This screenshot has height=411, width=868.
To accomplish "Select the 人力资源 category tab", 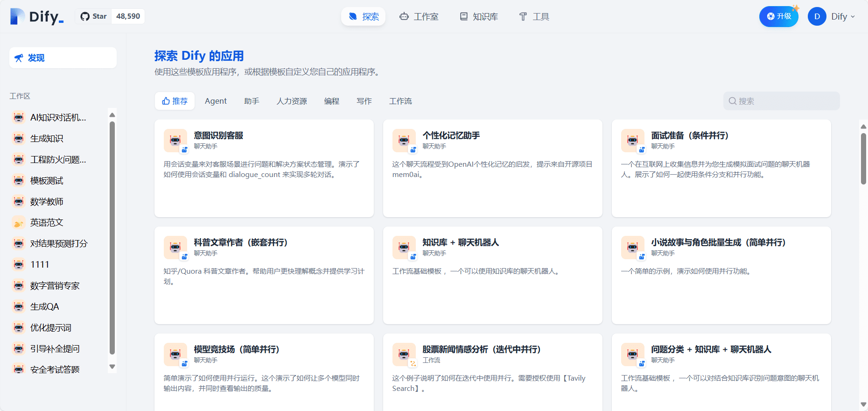I will pyautogui.click(x=292, y=101).
